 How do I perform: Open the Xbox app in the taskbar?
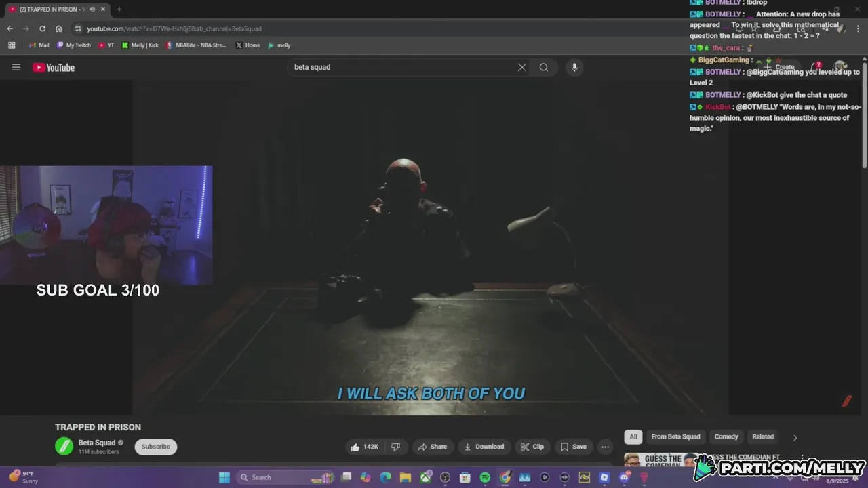point(426,477)
